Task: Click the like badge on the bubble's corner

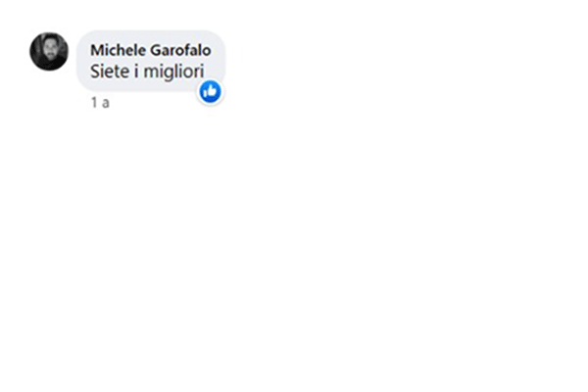Action: [211, 91]
